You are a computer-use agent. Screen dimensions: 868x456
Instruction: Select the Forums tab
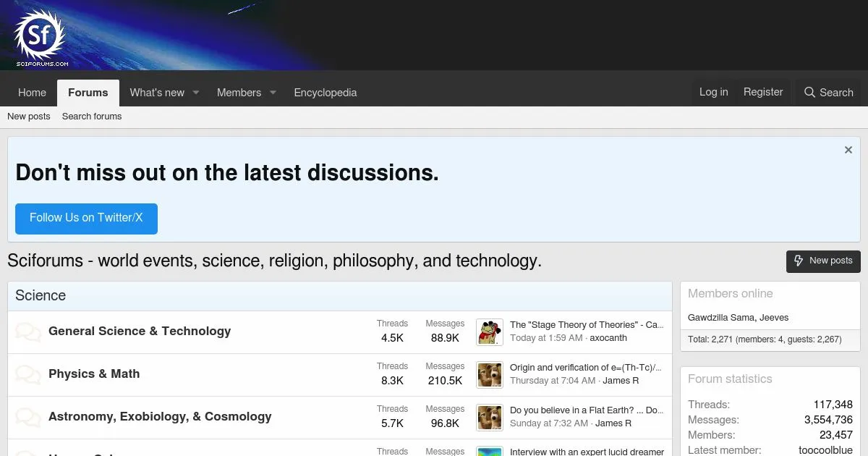88,93
